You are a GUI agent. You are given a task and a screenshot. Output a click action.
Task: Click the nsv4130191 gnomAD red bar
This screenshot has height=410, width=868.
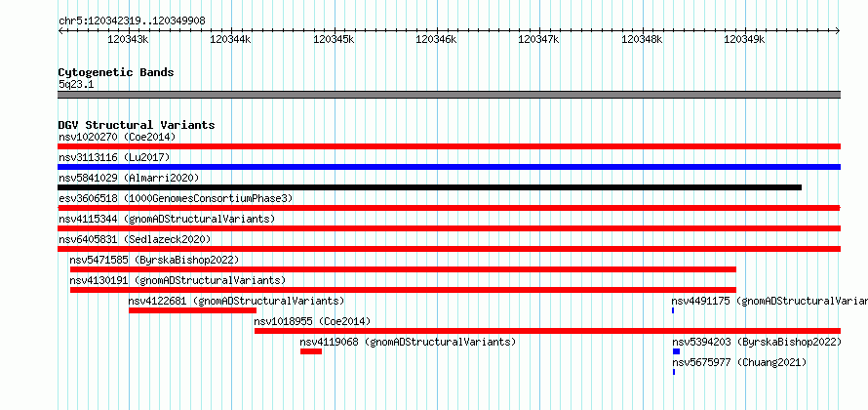point(403,290)
